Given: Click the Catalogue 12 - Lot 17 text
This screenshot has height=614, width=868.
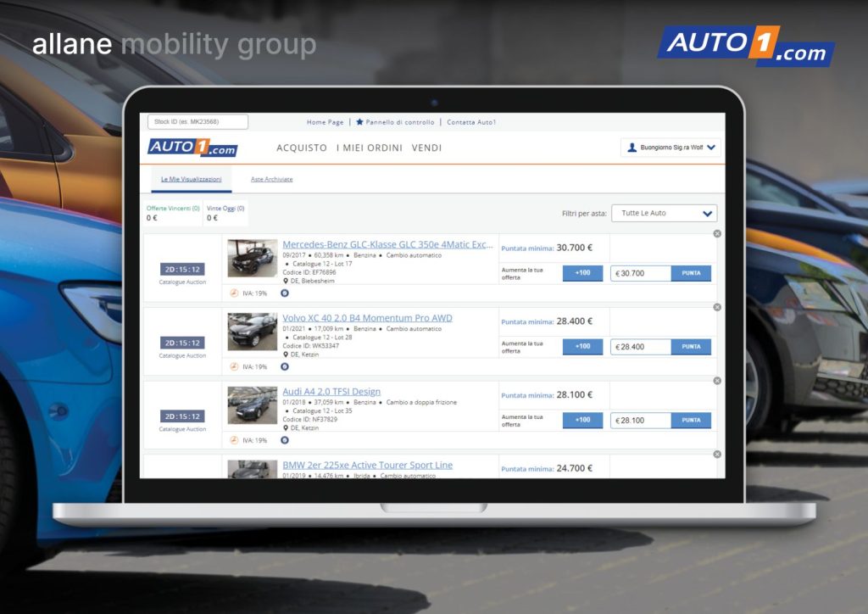Looking at the screenshot, I should point(322,264).
